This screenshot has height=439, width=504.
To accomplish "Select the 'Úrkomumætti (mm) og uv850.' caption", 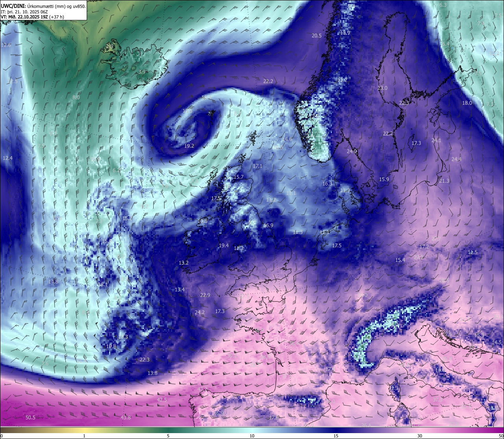I will pyautogui.click(x=57, y=6).
